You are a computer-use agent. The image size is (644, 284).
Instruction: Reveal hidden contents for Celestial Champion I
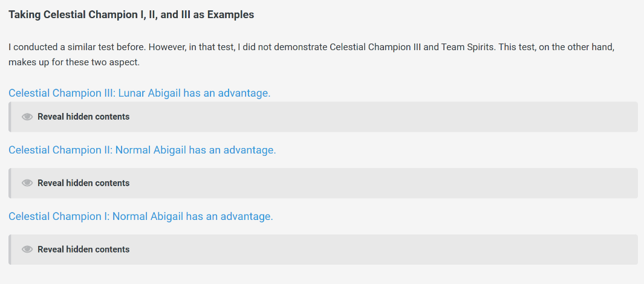[83, 250]
